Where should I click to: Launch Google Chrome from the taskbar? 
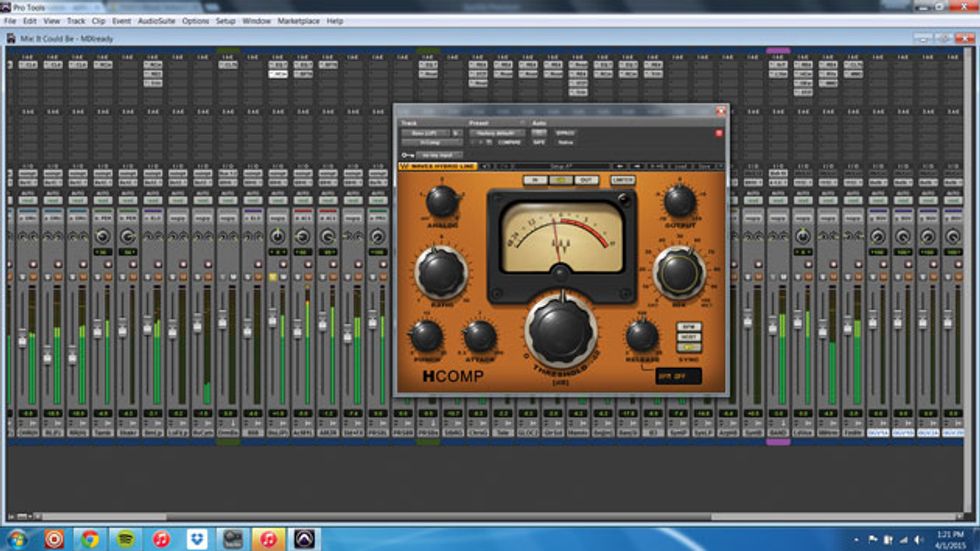coord(89,539)
